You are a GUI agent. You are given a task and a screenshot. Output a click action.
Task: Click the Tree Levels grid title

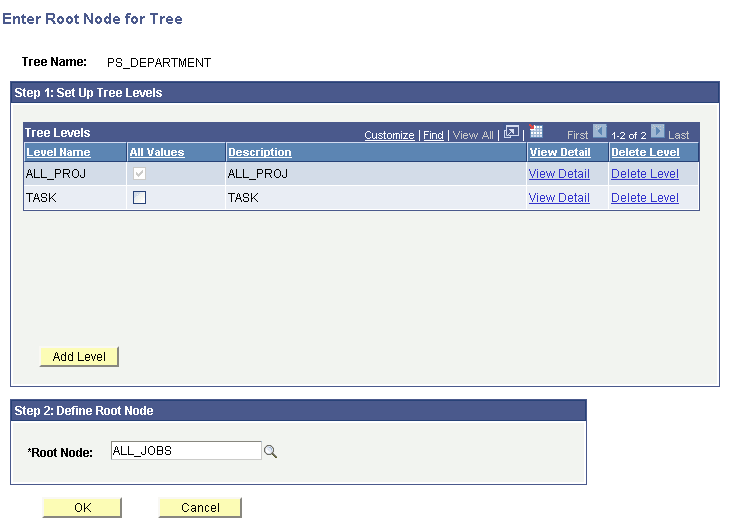(x=57, y=133)
